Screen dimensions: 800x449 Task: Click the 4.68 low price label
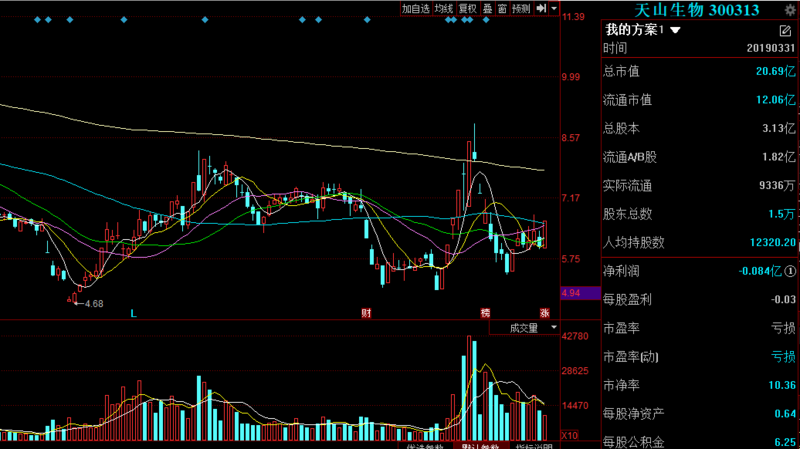click(x=94, y=304)
